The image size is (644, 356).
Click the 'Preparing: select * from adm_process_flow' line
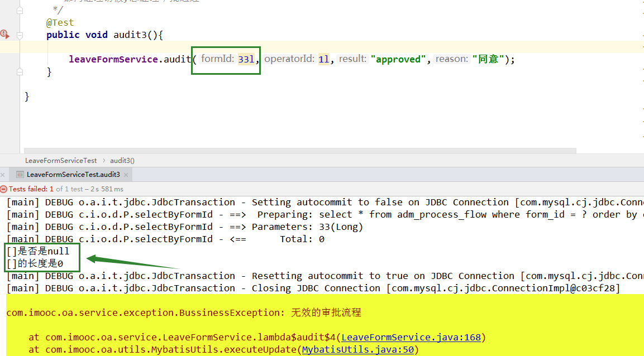(x=325, y=214)
